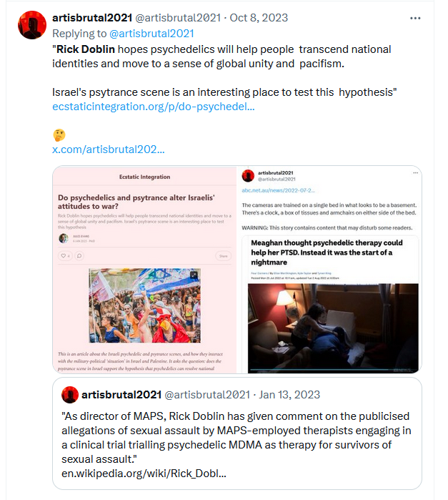Click the @artisbrutal2021 reply-to mention

coord(151,34)
